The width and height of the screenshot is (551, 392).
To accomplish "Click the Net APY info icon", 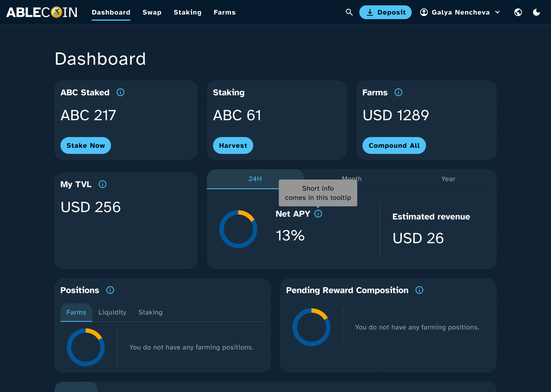I will click(x=318, y=214).
